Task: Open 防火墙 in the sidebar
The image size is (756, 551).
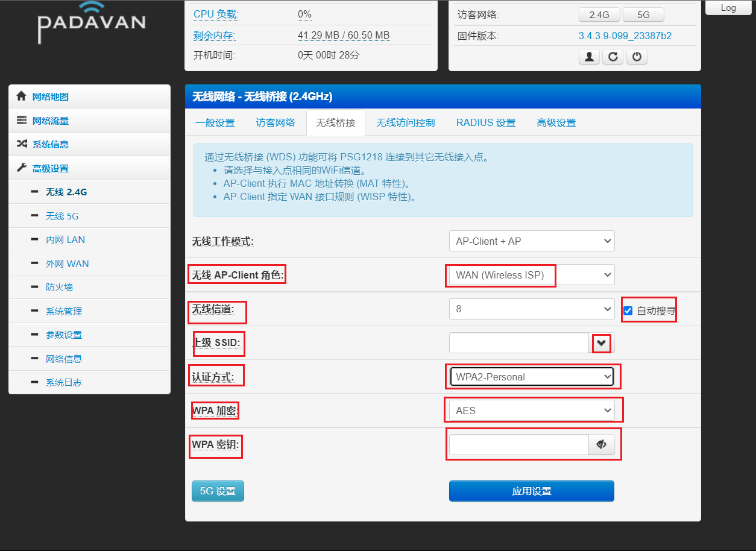Action: pyautogui.click(x=59, y=288)
